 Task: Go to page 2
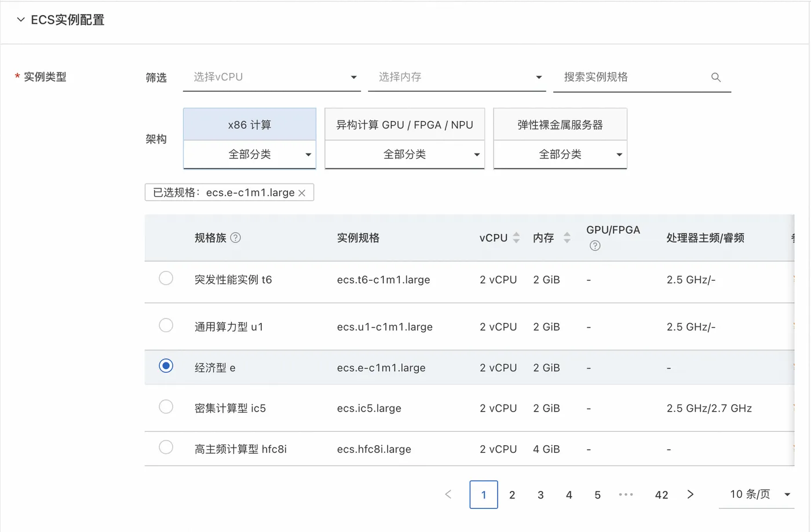(x=512, y=495)
